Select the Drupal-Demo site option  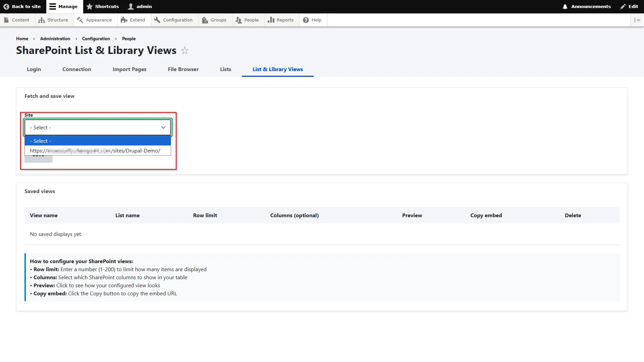click(98, 150)
